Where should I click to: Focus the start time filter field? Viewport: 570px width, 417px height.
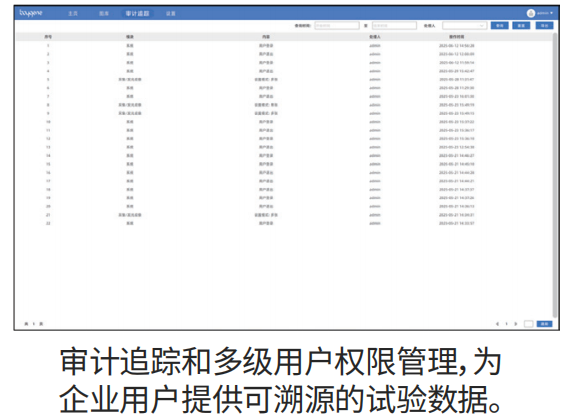tap(337, 25)
